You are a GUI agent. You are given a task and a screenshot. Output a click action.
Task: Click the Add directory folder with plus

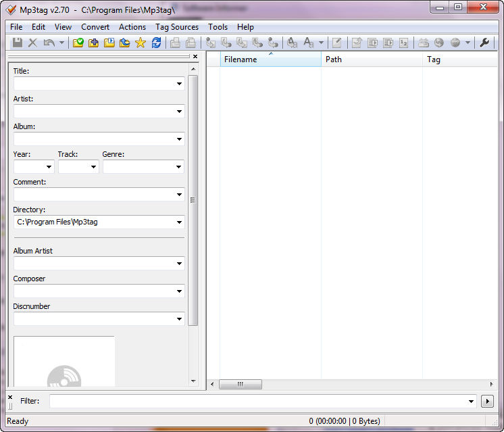click(93, 43)
